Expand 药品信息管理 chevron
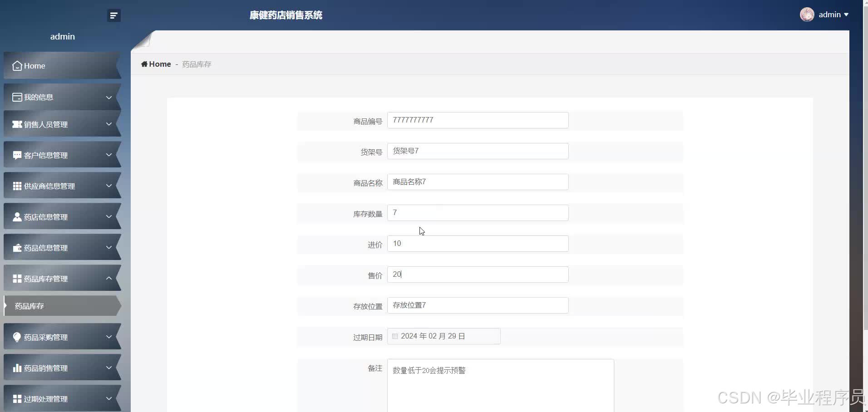The height and width of the screenshot is (412, 868). coord(109,247)
